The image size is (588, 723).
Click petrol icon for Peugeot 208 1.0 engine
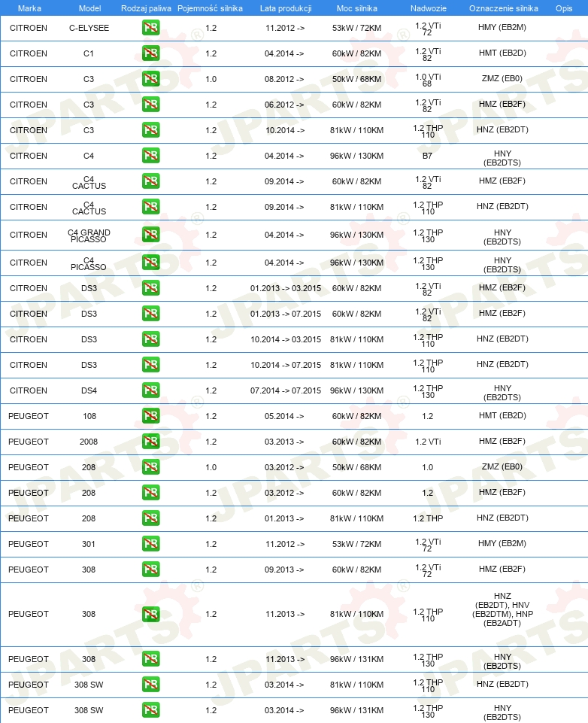pos(150,467)
